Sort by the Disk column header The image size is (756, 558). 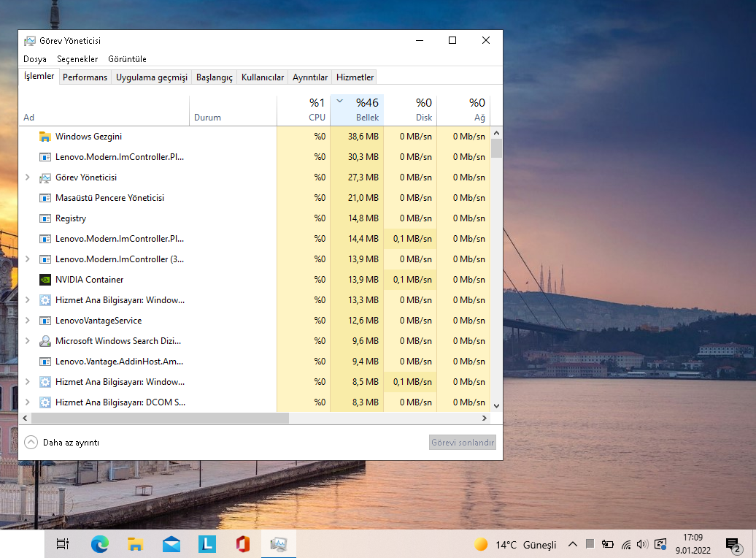[x=410, y=110]
